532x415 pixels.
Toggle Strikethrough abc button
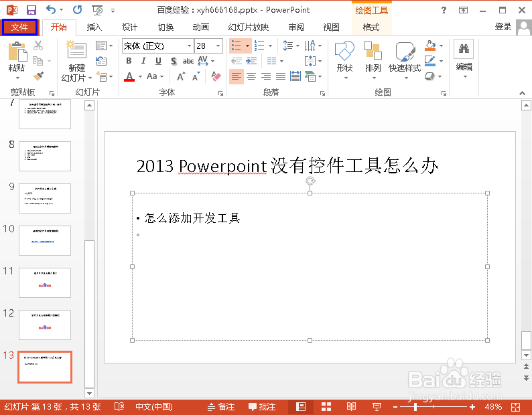(x=188, y=61)
